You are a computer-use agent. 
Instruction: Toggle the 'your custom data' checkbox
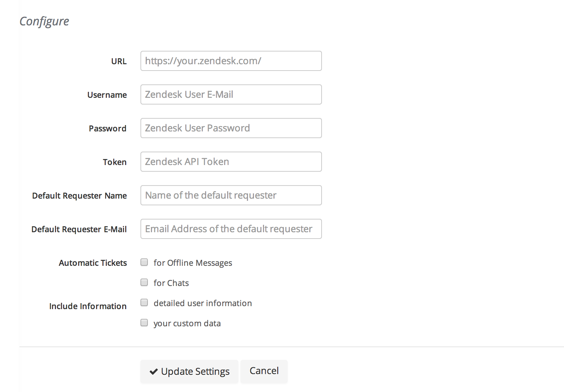[x=144, y=323]
